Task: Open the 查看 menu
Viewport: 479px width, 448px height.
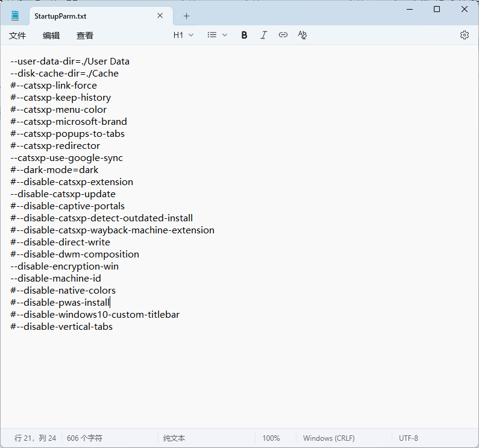Action: 85,36
